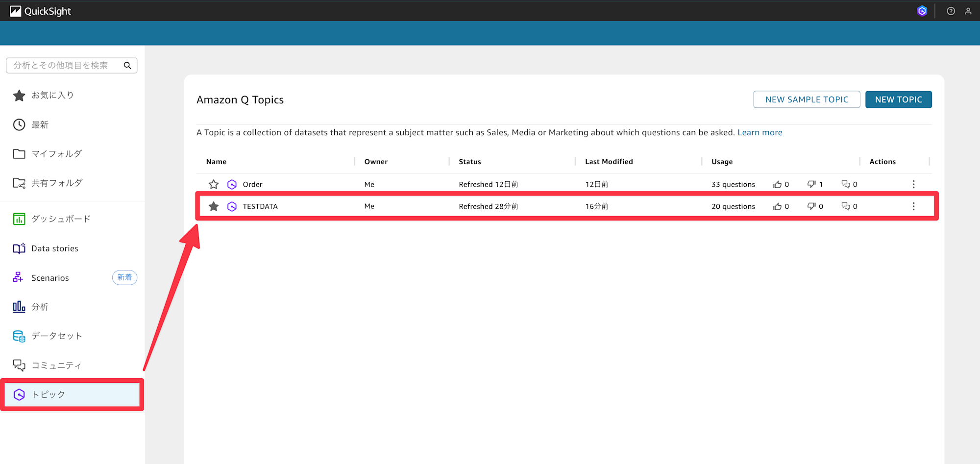
Task: Open actions menu for TESTDATA topic
Action: click(x=913, y=206)
